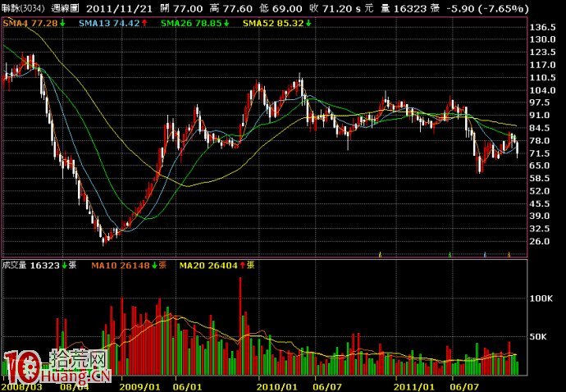Select the SMA26 78.85 indicator label

tap(191, 24)
